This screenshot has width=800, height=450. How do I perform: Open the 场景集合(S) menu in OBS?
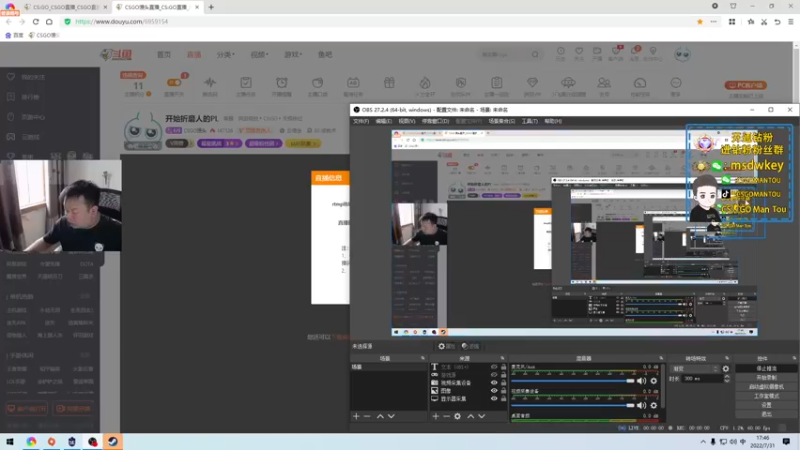pyautogui.click(x=502, y=121)
